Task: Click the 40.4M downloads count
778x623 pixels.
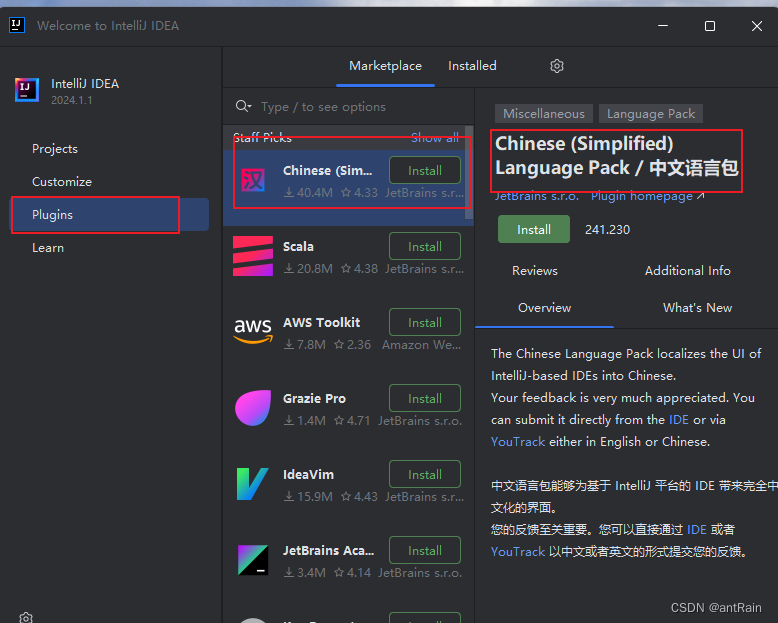Action: click(308, 192)
